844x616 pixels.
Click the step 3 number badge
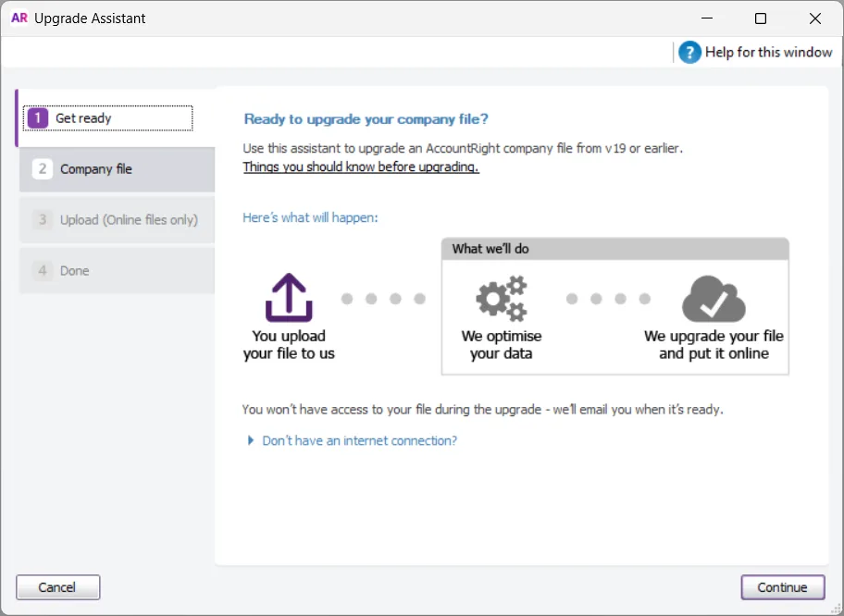[42, 219]
